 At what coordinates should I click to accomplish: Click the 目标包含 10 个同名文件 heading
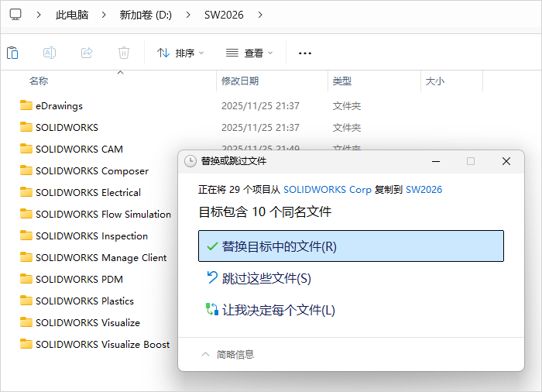click(x=265, y=211)
